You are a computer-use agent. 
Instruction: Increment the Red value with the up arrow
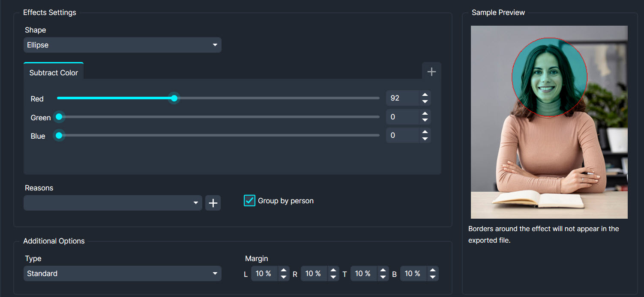pyautogui.click(x=425, y=95)
